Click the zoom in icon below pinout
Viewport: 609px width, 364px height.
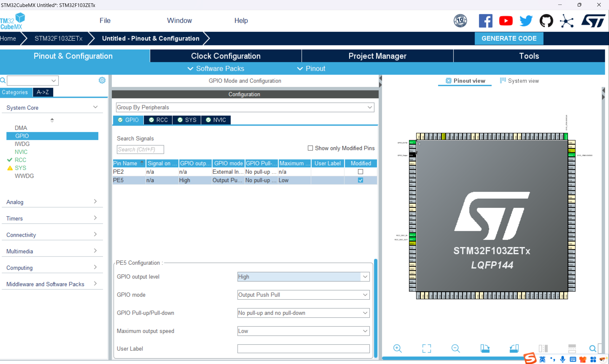point(397,348)
